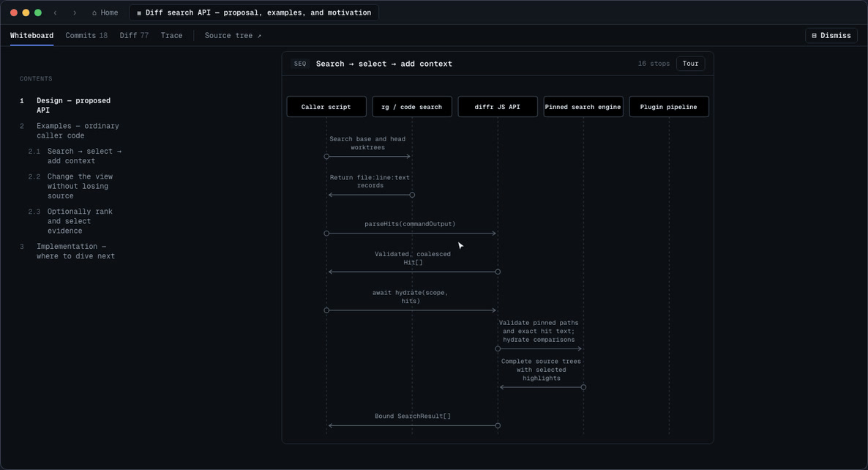The height and width of the screenshot is (470, 868).
Task: Open the Diff search API document tab
Action: click(254, 12)
